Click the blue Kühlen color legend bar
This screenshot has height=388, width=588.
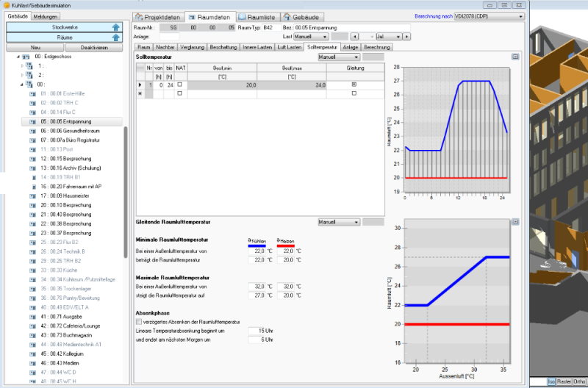click(258, 245)
